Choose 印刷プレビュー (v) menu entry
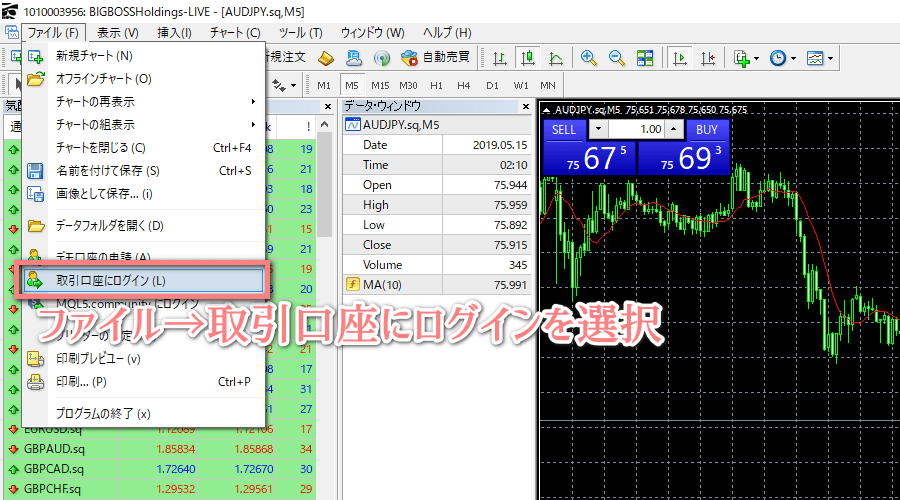Image resolution: width=900 pixels, height=500 pixels. tap(143, 359)
